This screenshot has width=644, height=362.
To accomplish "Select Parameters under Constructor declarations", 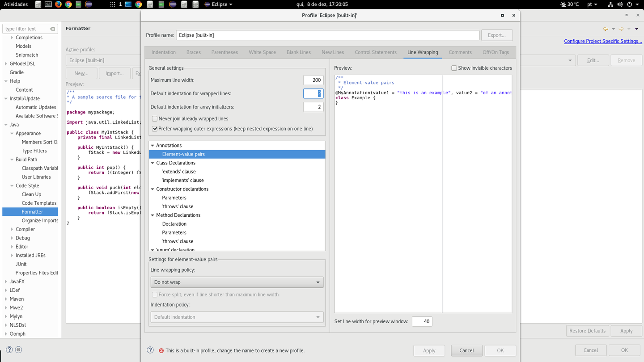I will (174, 198).
